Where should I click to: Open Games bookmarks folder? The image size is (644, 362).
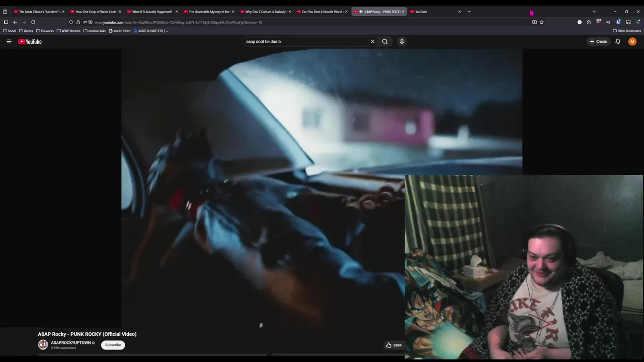tap(26, 31)
